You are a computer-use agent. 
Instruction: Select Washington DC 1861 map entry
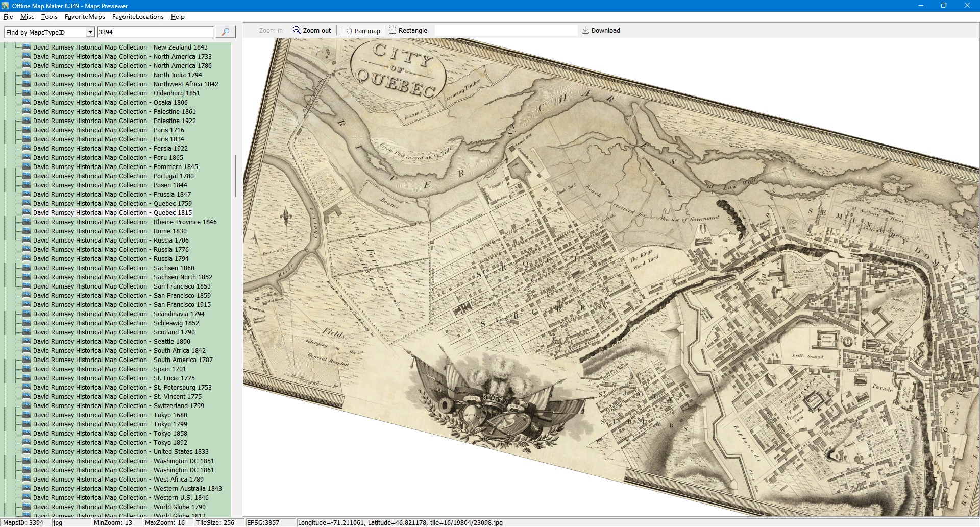(124, 470)
